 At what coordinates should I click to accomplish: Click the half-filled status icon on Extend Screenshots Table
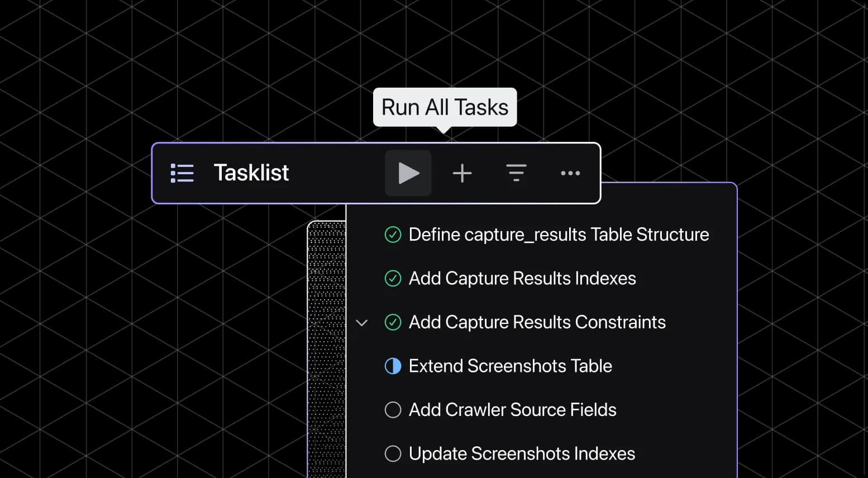click(393, 366)
